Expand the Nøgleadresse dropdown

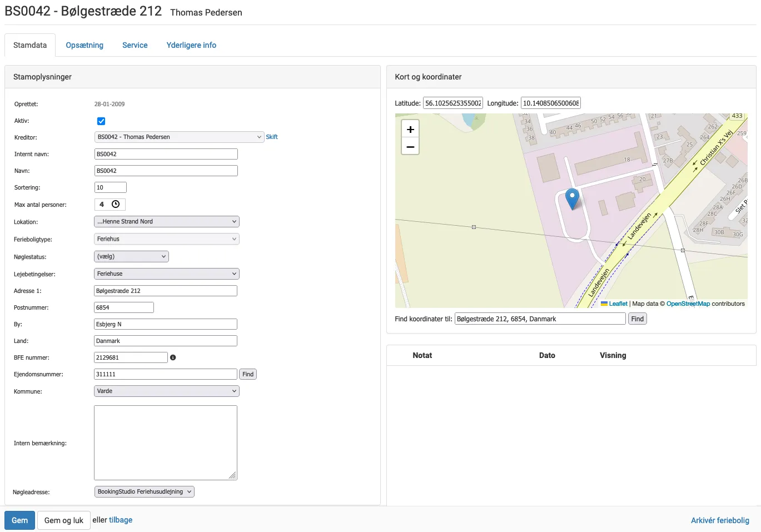(145, 492)
